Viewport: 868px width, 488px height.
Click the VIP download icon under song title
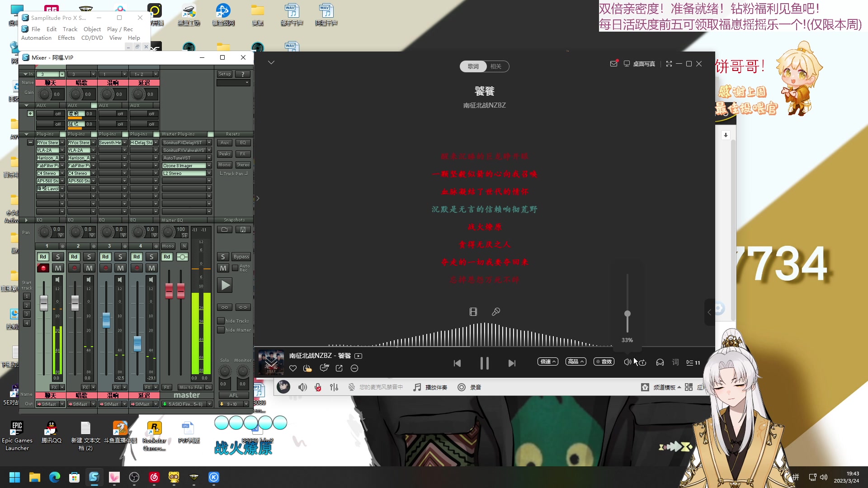(307, 368)
